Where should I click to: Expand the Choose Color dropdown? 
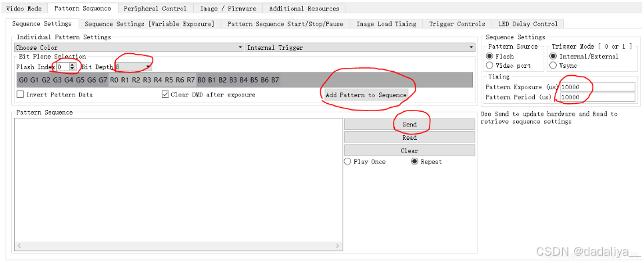[129, 48]
